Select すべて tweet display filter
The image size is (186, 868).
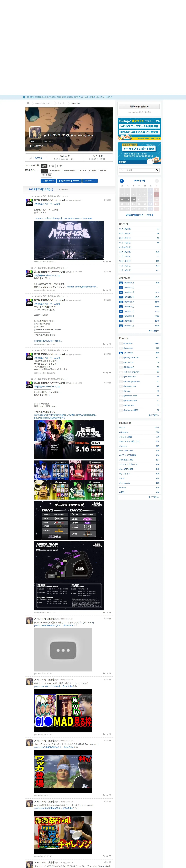pyautogui.click(x=45, y=171)
